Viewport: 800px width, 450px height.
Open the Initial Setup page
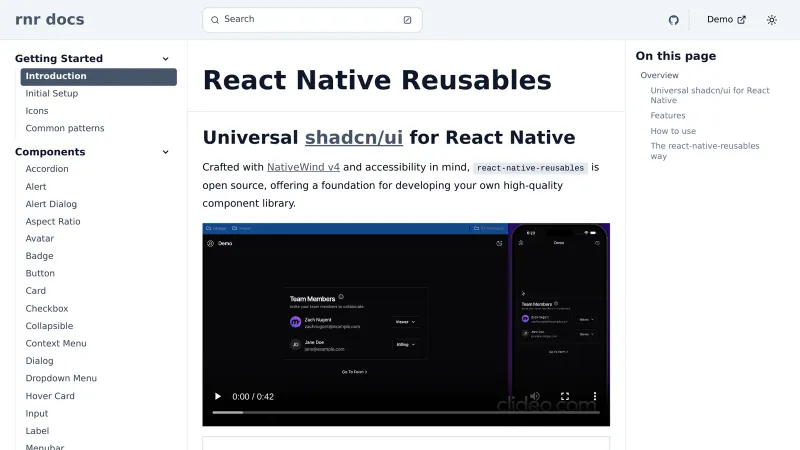pos(52,94)
